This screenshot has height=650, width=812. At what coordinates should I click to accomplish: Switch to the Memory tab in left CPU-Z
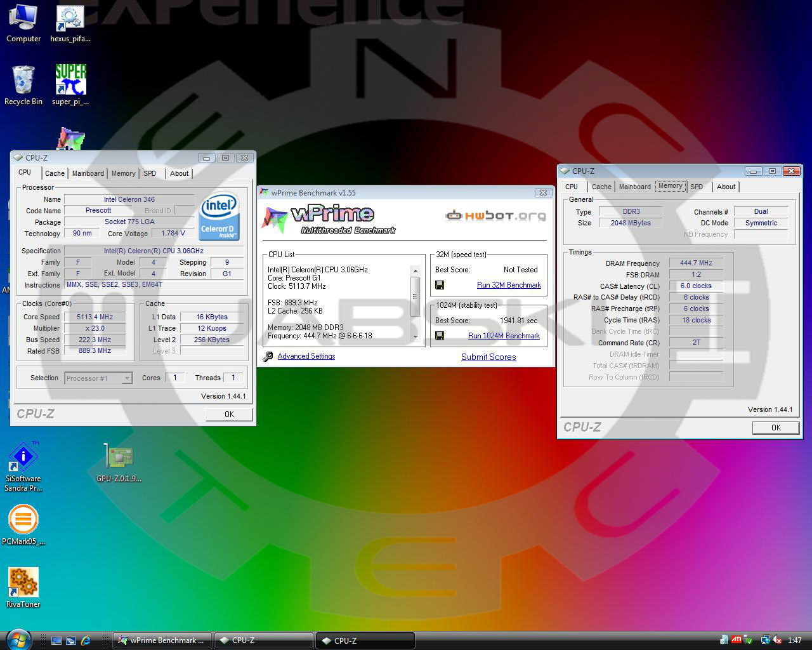[124, 173]
